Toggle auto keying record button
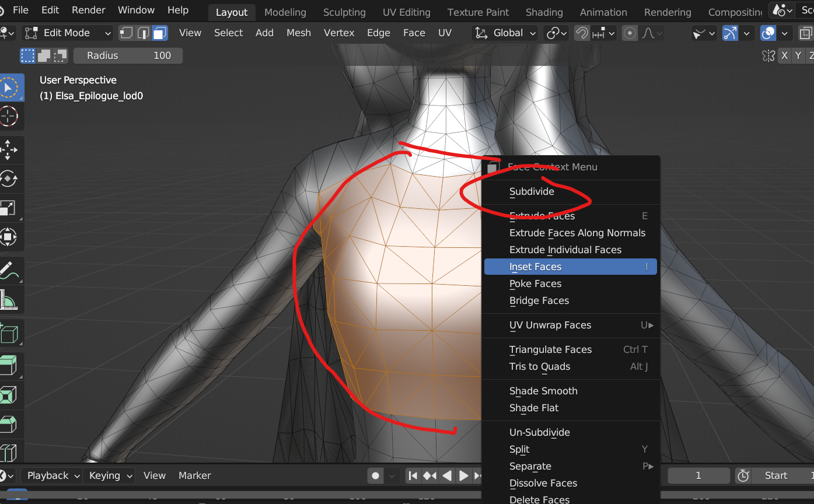 tap(376, 475)
